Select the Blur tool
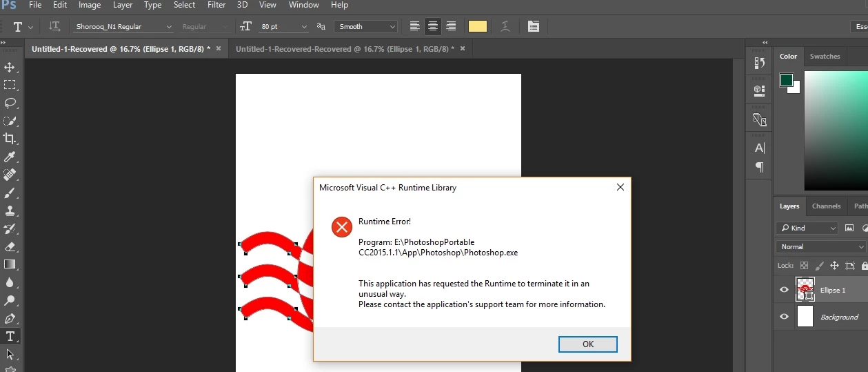 [10, 282]
